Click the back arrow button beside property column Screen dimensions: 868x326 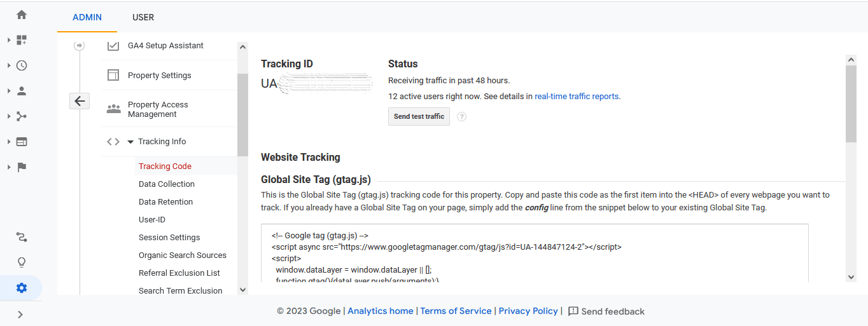point(80,101)
